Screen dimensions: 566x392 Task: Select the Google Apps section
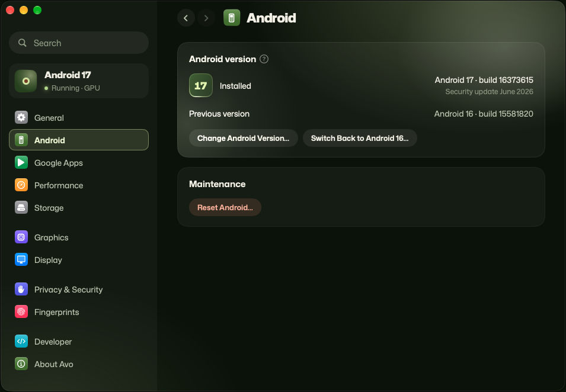click(79, 163)
